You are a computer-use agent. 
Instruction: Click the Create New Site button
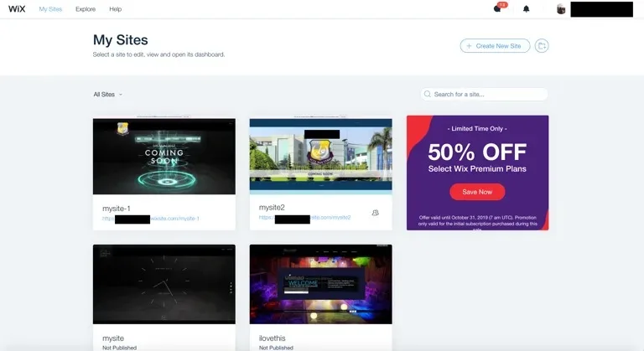coord(495,46)
